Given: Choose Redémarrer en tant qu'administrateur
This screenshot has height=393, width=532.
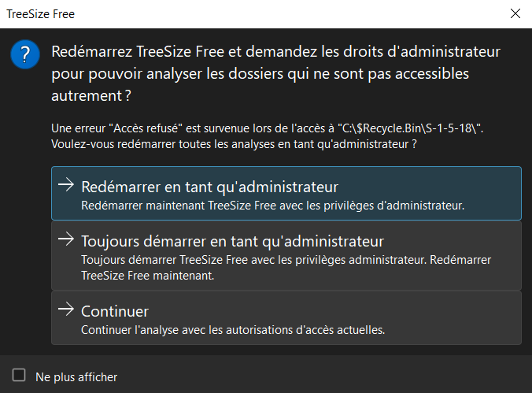Looking at the screenshot, I should (209, 187).
